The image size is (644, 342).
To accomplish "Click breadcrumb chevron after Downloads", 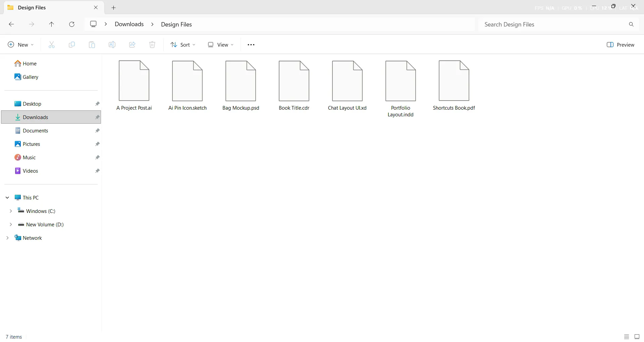I will tap(152, 24).
